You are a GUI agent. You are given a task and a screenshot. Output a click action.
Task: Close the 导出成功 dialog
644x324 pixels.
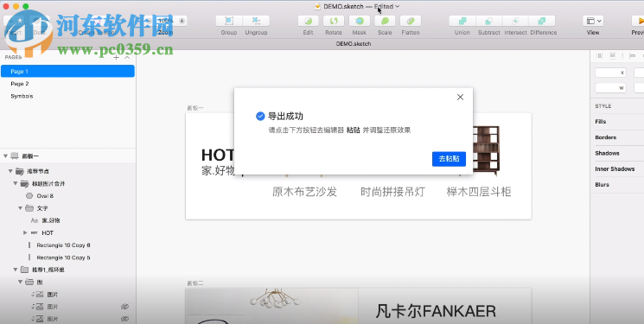pyautogui.click(x=460, y=98)
